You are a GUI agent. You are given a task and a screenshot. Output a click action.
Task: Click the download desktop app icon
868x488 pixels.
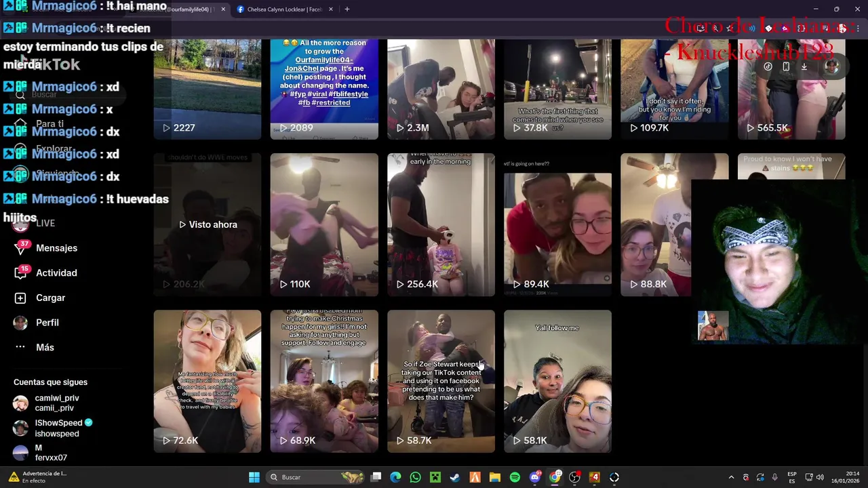pyautogui.click(x=804, y=66)
